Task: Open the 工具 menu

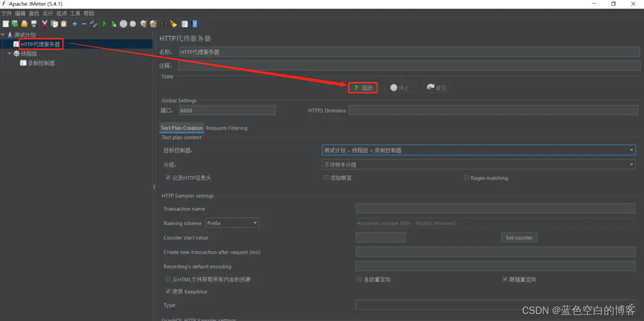Action: (76, 13)
